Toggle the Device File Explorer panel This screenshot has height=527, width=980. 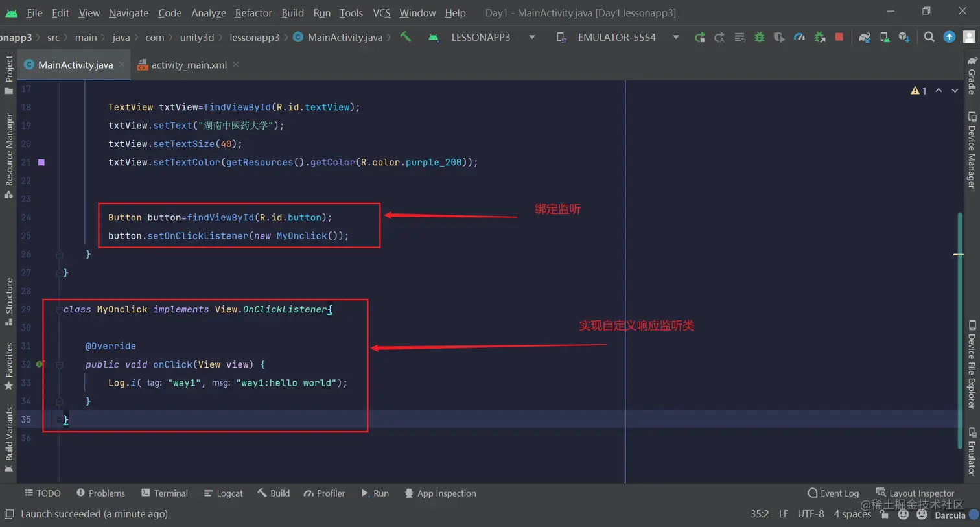(972, 364)
